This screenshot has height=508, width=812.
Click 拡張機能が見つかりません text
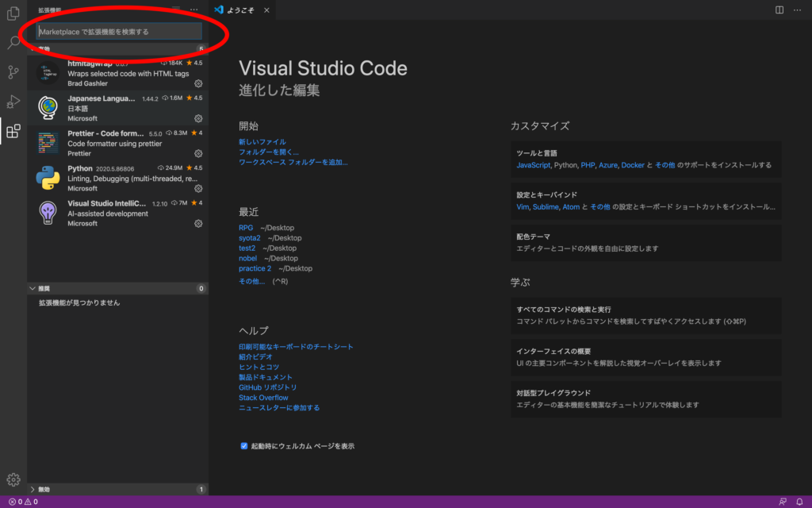(x=79, y=302)
